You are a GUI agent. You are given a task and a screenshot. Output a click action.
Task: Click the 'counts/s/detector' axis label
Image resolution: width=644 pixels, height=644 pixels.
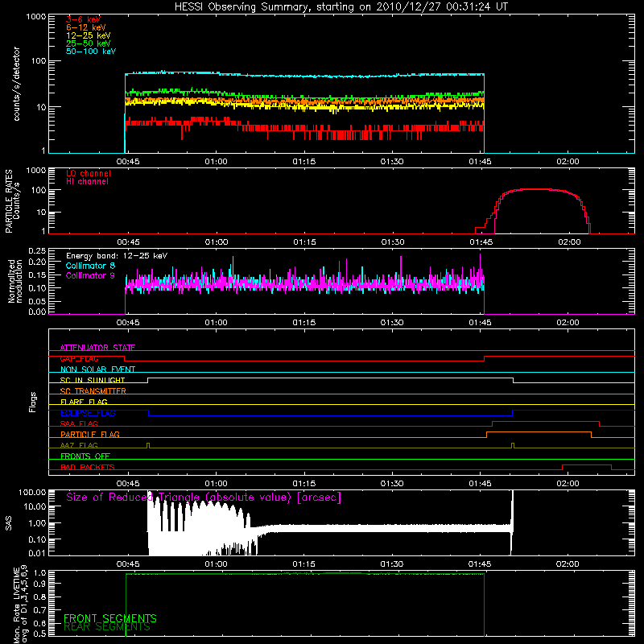(x=17, y=84)
